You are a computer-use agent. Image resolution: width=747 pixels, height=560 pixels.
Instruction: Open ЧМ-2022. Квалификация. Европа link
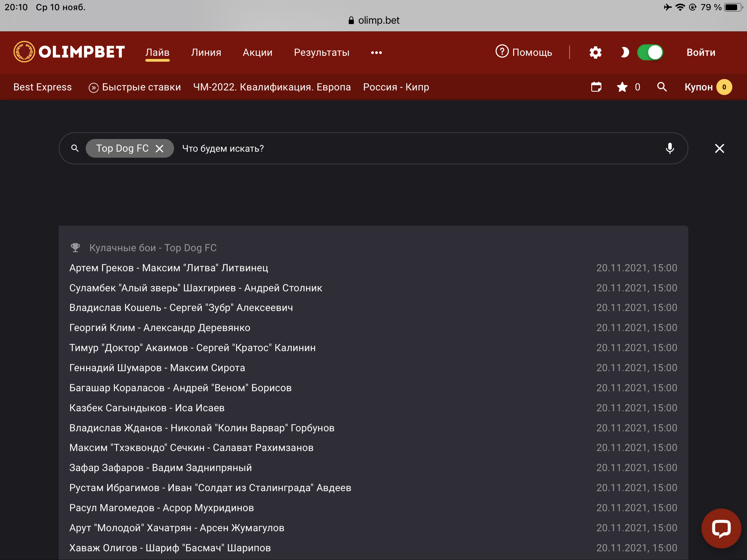272,87
